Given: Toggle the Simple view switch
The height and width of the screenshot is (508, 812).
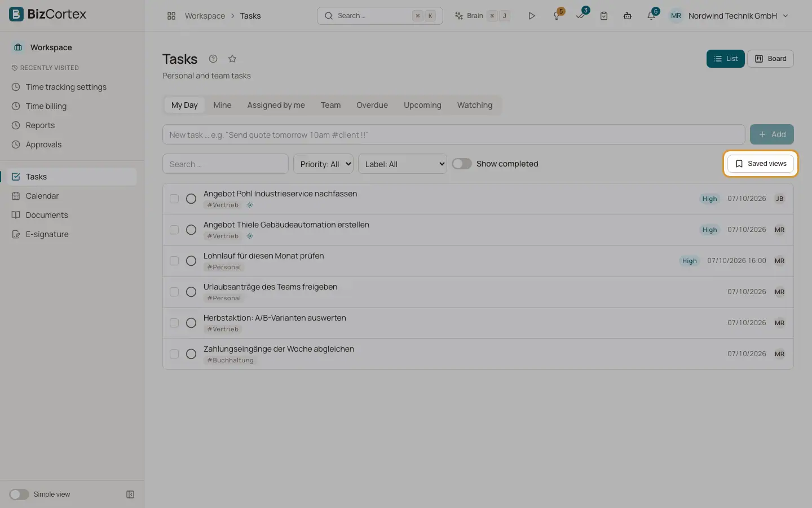Looking at the screenshot, I should tap(19, 494).
